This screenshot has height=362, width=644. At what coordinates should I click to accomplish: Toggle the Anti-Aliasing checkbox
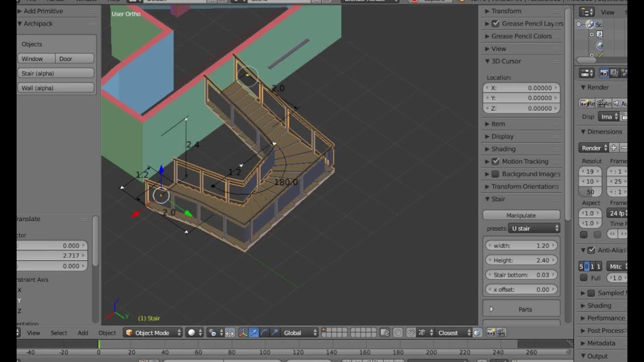pos(592,250)
